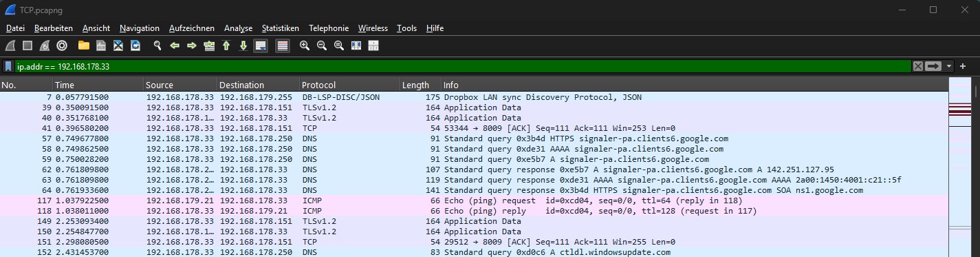The image size is (980, 257).
Task: Open the Statistiken menu
Action: [280, 28]
